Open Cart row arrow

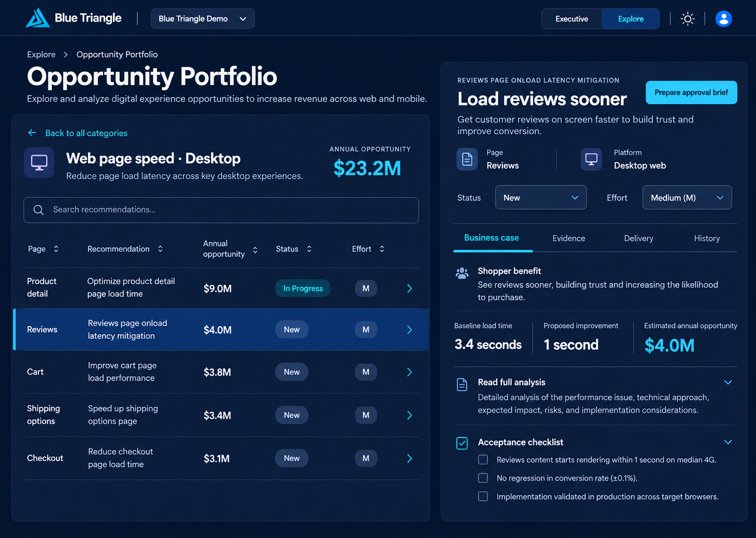409,372
